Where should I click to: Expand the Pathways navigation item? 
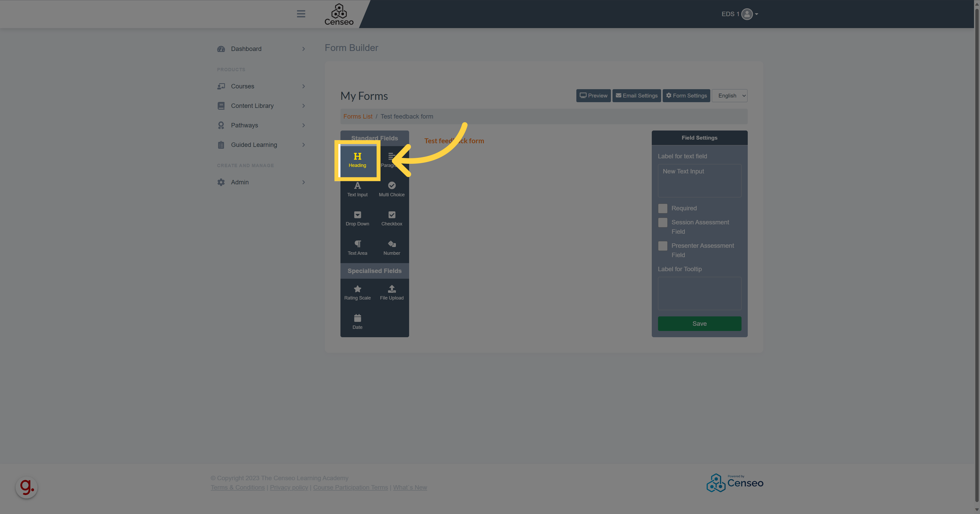coord(302,125)
